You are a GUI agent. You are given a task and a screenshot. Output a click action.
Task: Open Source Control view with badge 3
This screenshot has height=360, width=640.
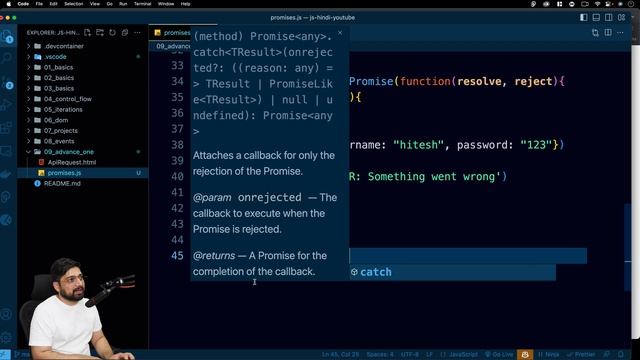tap(7, 83)
